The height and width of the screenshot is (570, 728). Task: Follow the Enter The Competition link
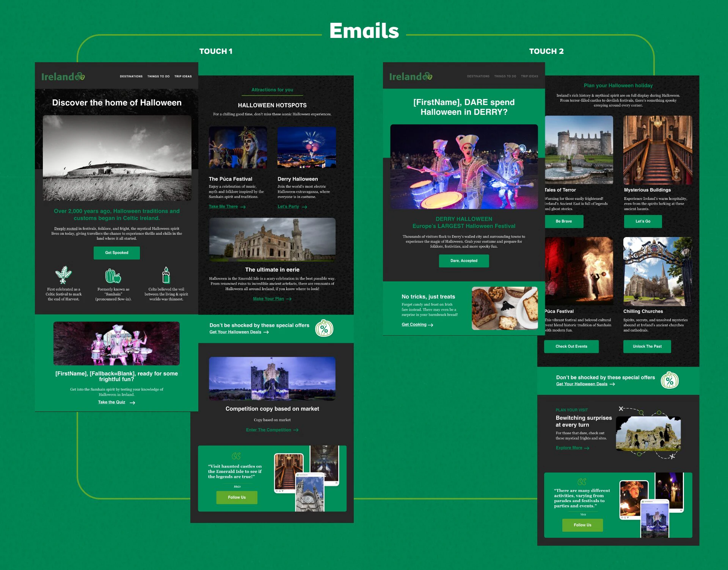coord(268,430)
